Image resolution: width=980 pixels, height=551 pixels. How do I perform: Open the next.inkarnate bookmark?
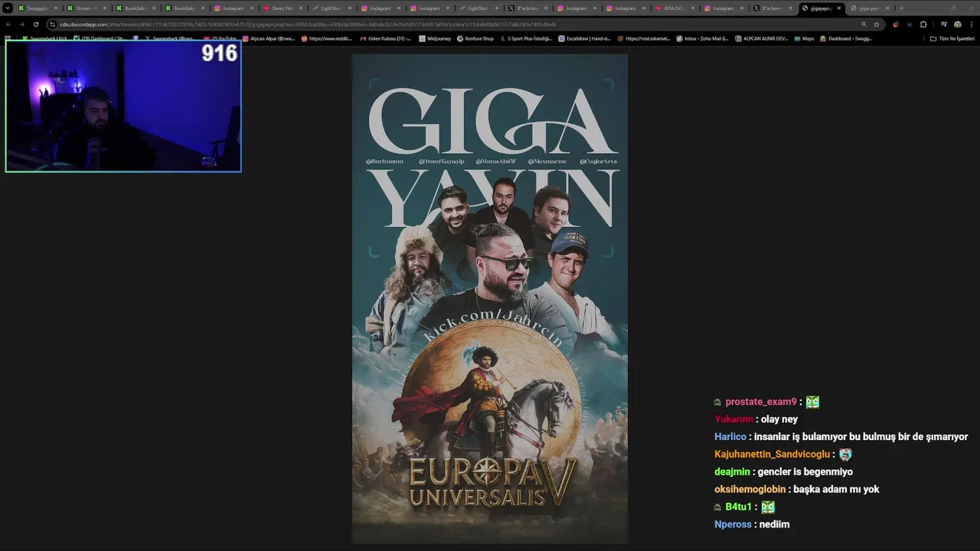(644, 38)
